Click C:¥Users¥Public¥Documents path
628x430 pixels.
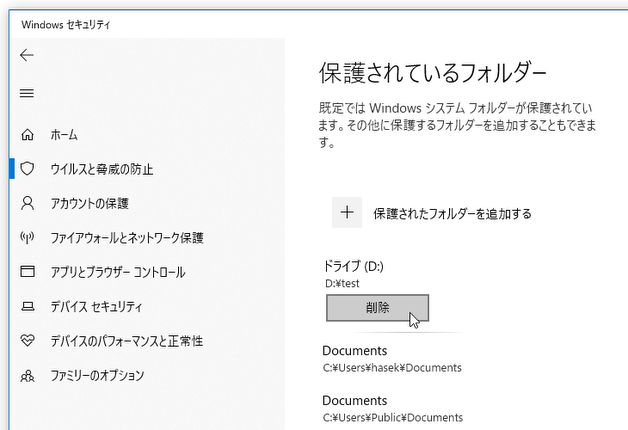pyautogui.click(x=393, y=418)
